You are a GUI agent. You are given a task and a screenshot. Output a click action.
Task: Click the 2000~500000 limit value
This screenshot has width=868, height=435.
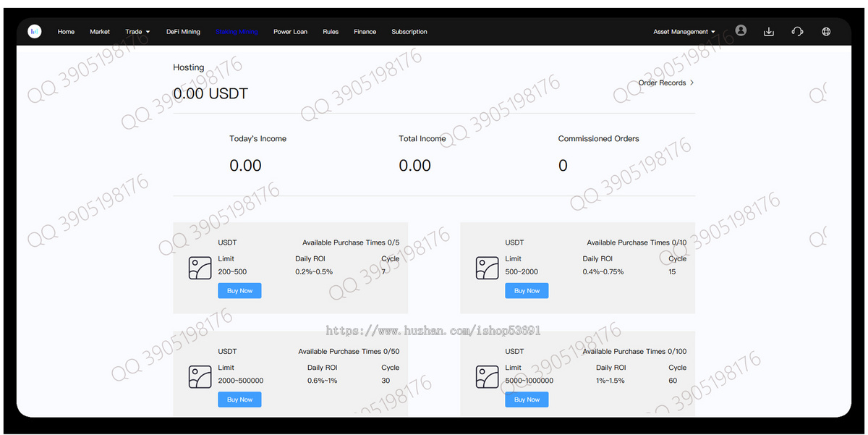(x=241, y=380)
